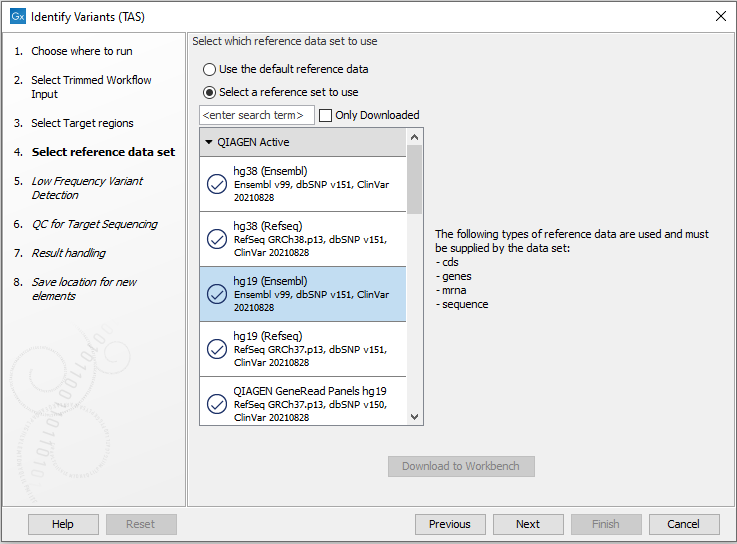
Task: Click the checkmark icon beside hg19 (Refseq)
Action: [216, 349]
